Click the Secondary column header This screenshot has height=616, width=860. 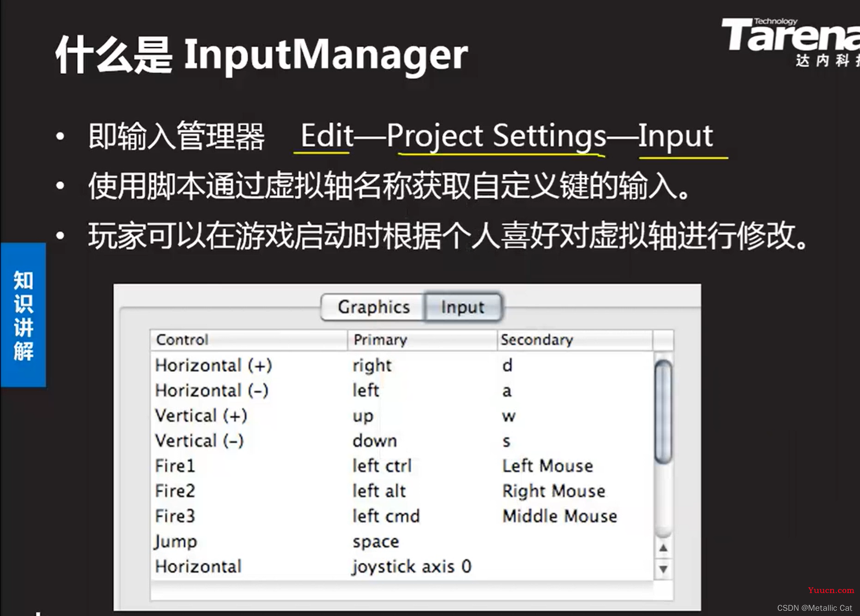click(575, 340)
